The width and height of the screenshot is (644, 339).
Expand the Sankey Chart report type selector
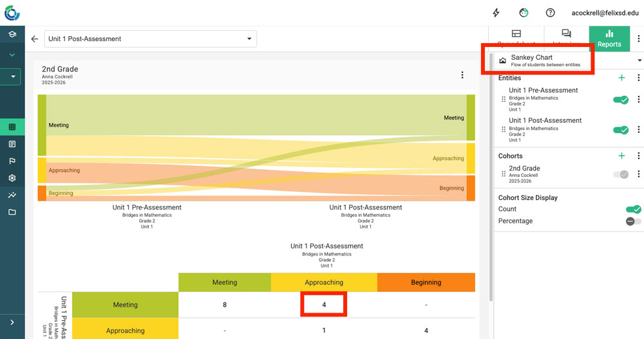(639, 60)
